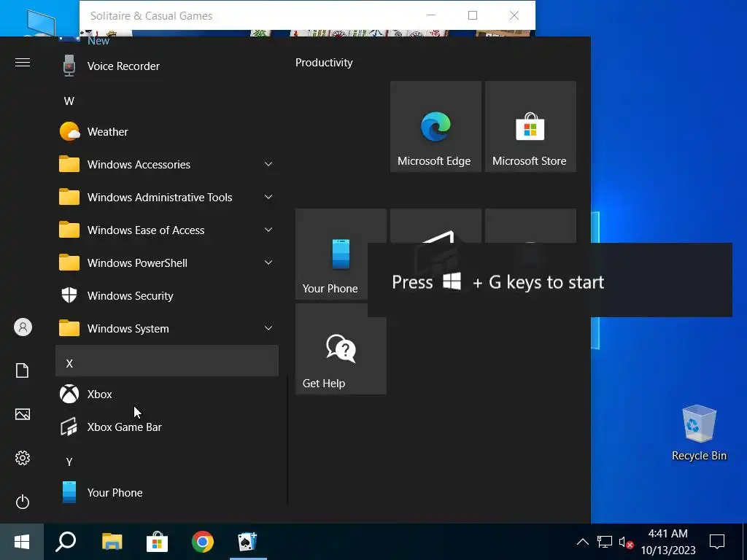Launch Google Chrome from taskbar

[203, 542]
